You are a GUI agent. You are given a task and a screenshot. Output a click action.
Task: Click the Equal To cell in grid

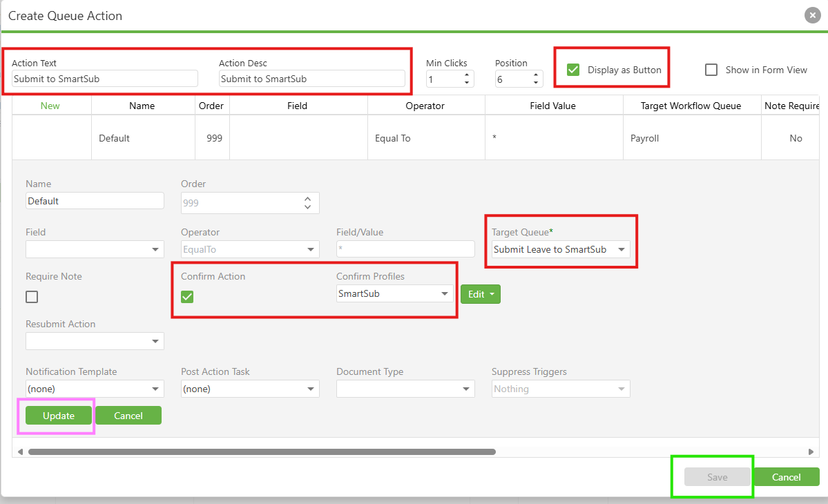[426, 138]
